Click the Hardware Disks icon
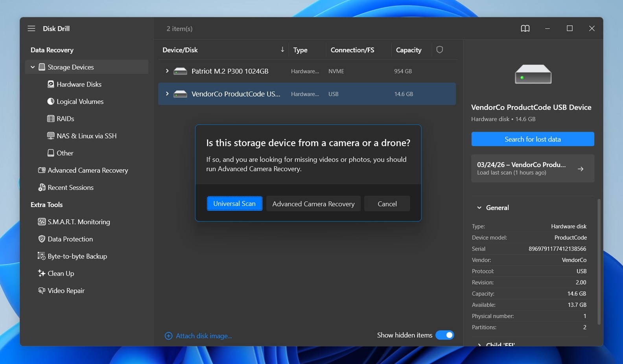Image resolution: width=623 pixels, height=364 pixels. tap(51, 84)
